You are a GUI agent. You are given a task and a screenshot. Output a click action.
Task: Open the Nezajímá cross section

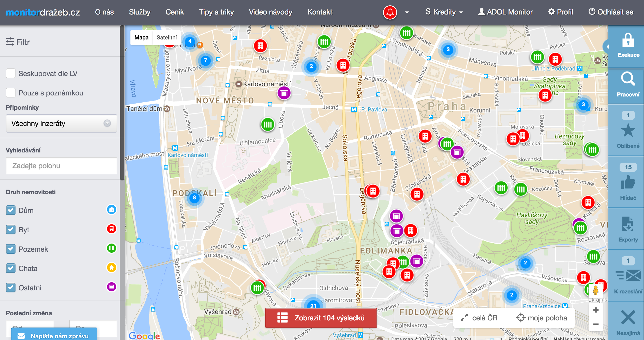coord(628,322)
